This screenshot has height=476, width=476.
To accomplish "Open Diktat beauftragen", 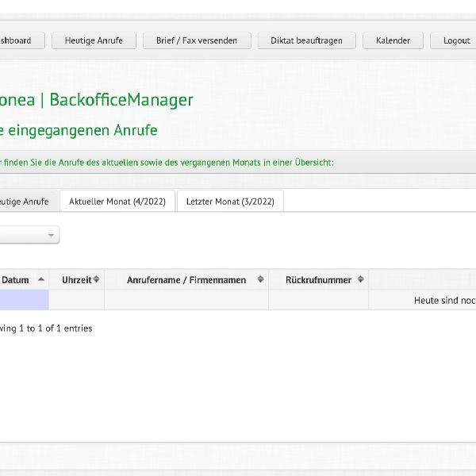I will click(306, 40).
